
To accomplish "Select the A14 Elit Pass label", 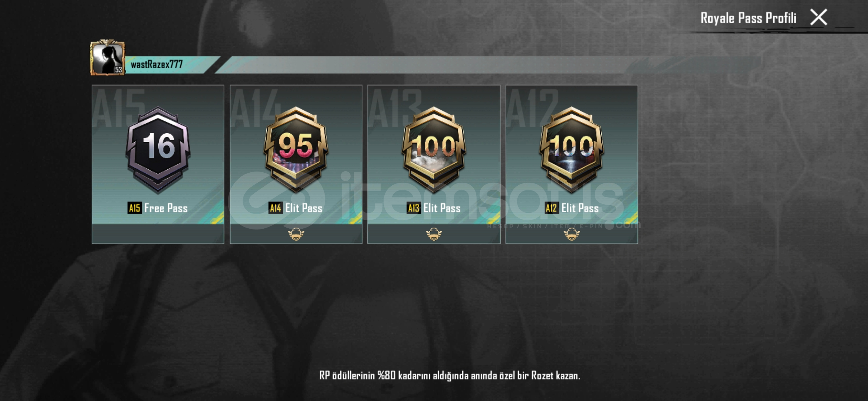I will (x=296, y=208).
